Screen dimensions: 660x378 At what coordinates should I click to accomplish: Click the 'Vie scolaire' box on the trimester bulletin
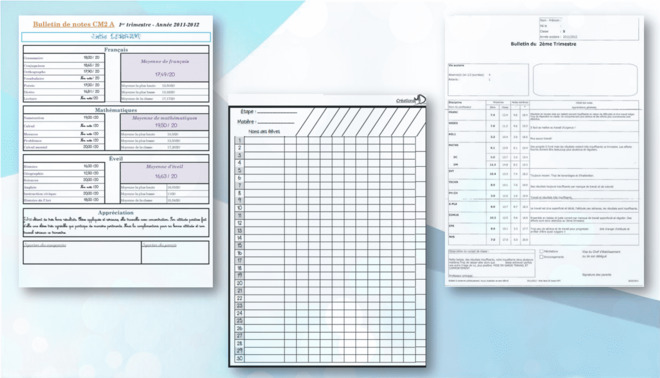coord(488,80)
